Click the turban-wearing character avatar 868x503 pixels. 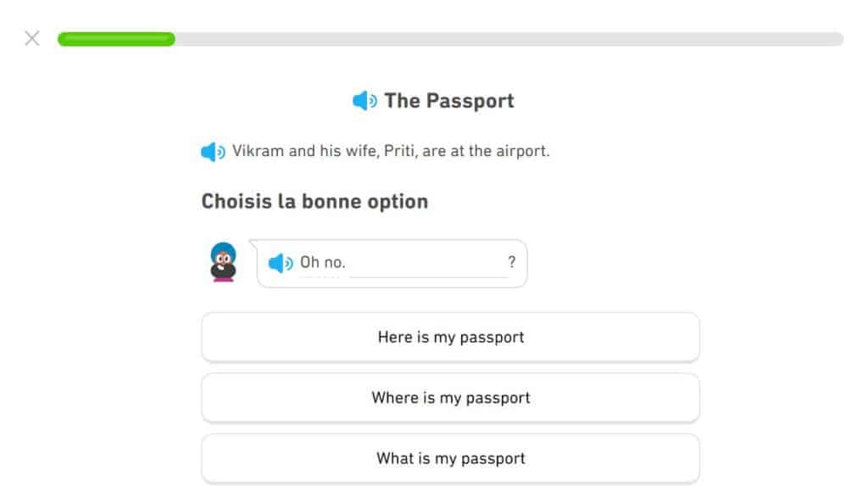click(x=223, y=261)
